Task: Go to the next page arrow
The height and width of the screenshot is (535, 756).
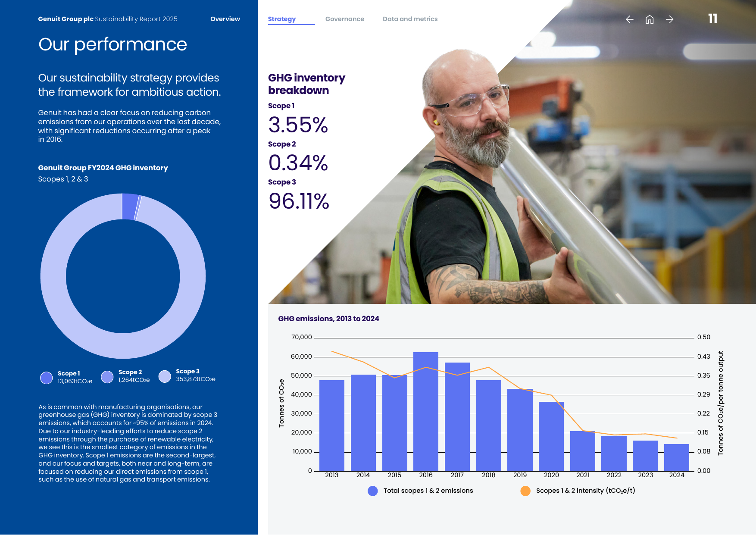Action: click(669, 19)
